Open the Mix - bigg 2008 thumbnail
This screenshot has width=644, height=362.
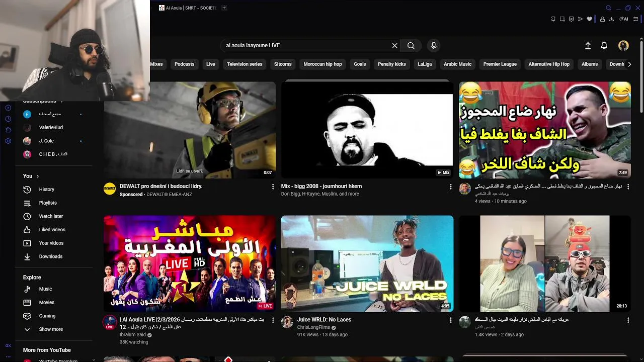(367, 130)
